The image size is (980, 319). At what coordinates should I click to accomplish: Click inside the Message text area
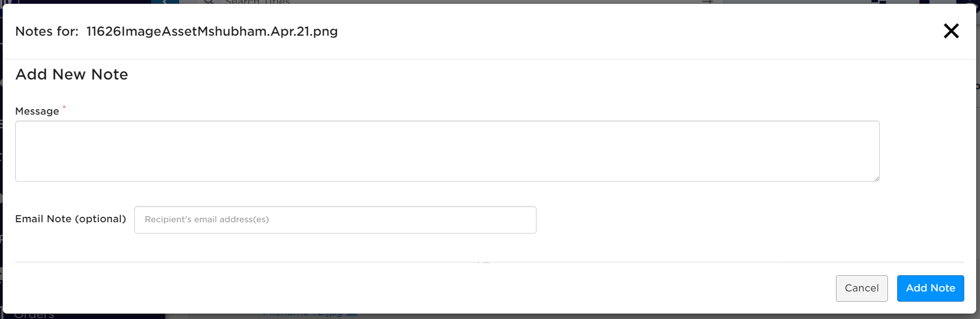447,151
